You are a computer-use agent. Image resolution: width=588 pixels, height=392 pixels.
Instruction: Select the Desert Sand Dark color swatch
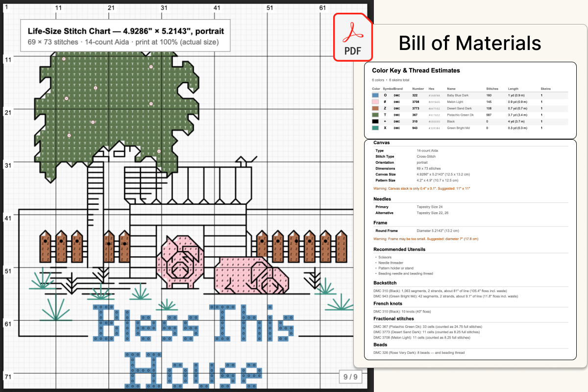[376, 108]
